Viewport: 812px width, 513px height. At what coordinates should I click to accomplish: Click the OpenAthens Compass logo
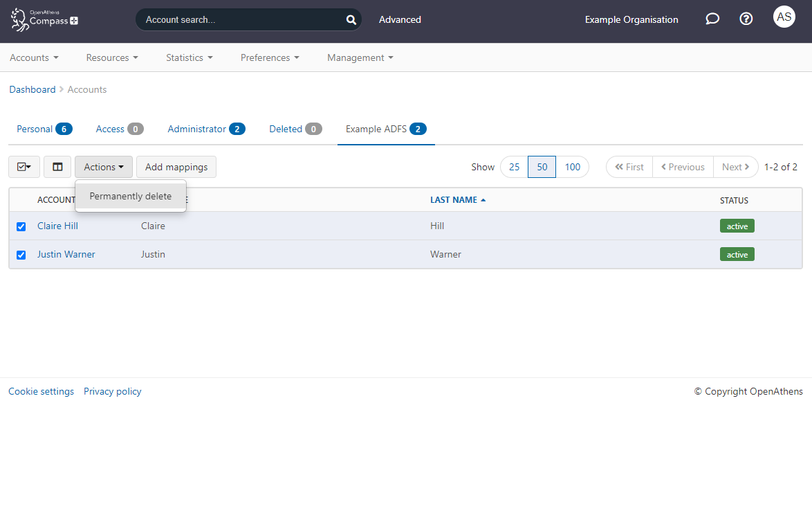pyautogui.click(x=44, y=21)
